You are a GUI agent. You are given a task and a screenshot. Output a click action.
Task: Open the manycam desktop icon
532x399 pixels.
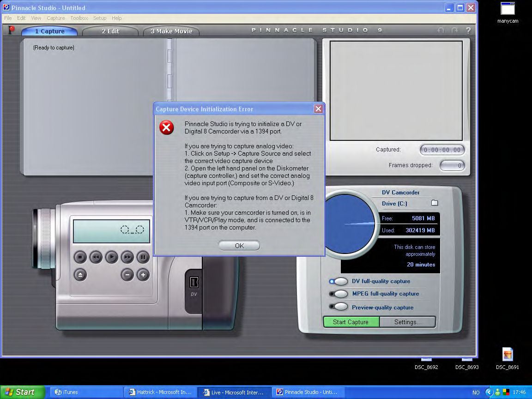point(508,12)
